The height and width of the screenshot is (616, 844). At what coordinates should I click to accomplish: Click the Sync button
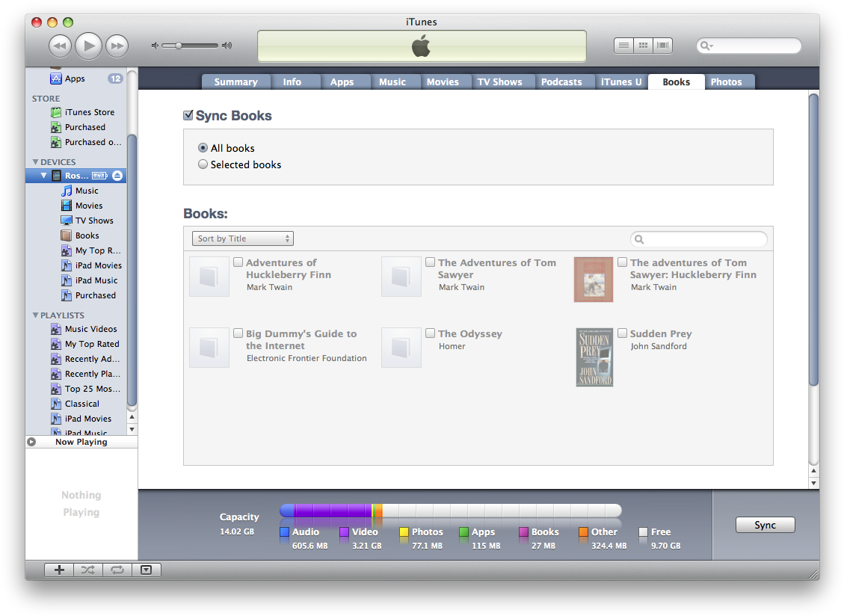coord(765,525)
